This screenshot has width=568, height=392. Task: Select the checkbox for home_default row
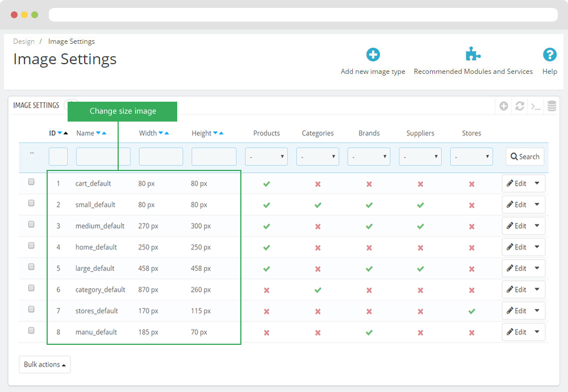tap(31, 246)
